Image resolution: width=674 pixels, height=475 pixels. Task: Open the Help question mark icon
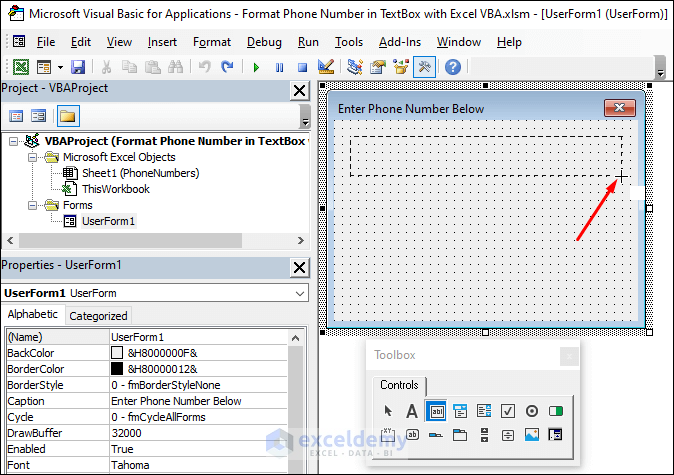[x=453, y=67]
